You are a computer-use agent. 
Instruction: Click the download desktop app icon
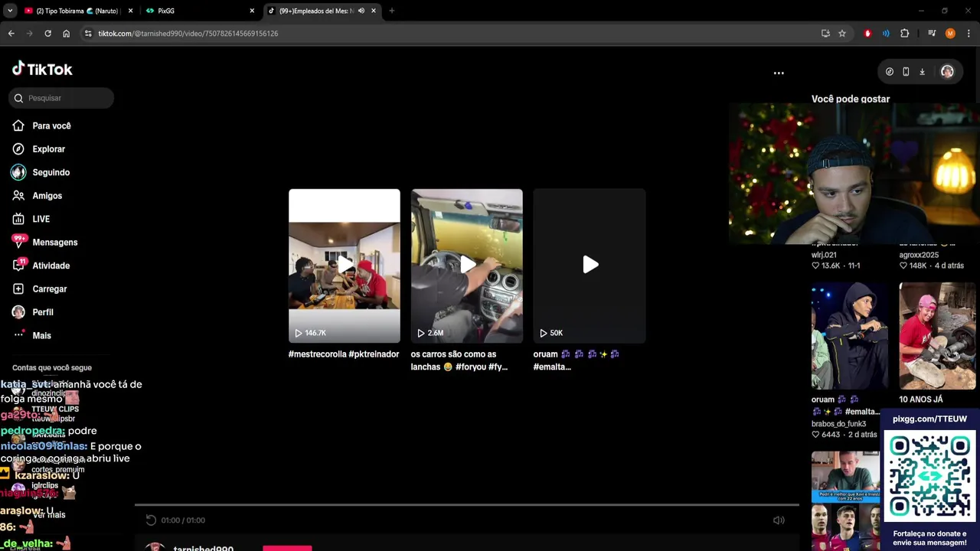pyautogui.click(x=922, y=71)
